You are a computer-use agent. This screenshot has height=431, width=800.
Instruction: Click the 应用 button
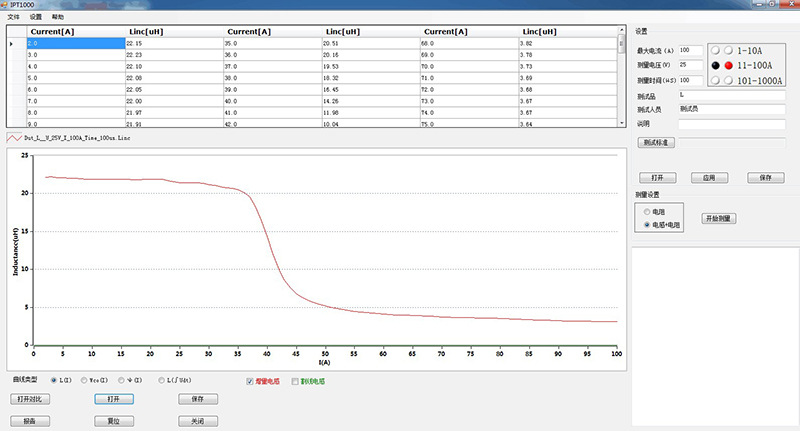coord(709,178)
